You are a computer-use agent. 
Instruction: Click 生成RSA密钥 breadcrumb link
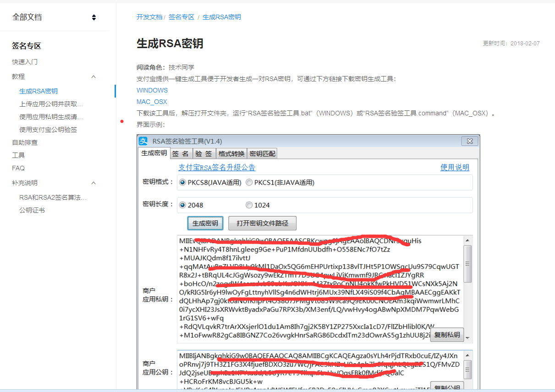coord(222,17)
